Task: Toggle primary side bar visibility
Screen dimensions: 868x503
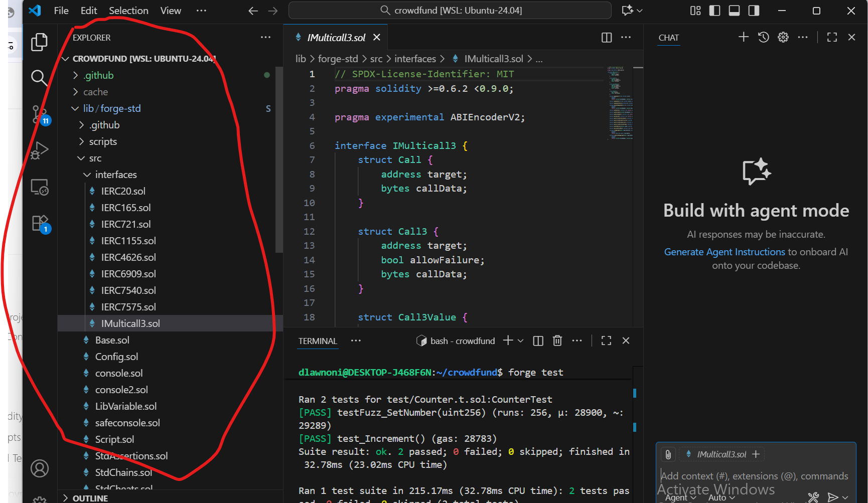Action: (x=714, y=11)
